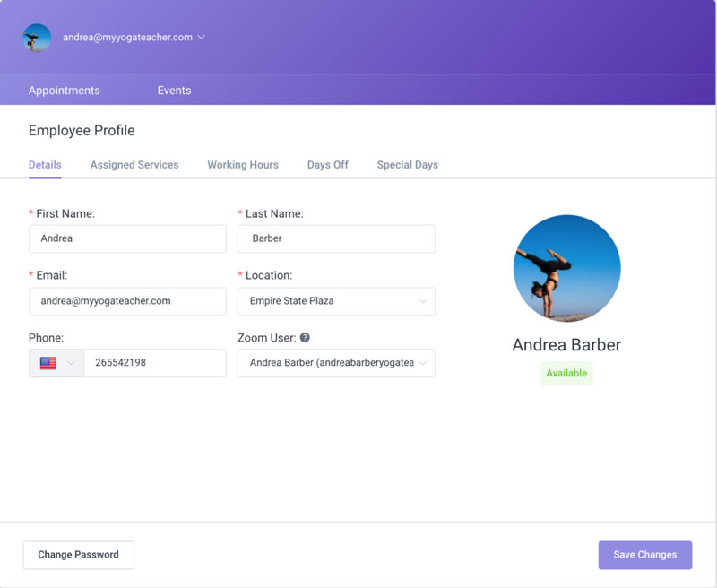Open the Zoom User dropdown
This screenshot has height=588, width=717.
coord(336,363)
